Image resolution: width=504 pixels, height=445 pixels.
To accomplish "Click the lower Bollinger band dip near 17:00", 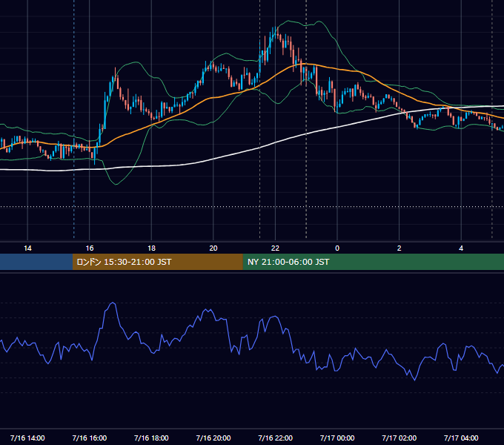I will coord(116,184).
